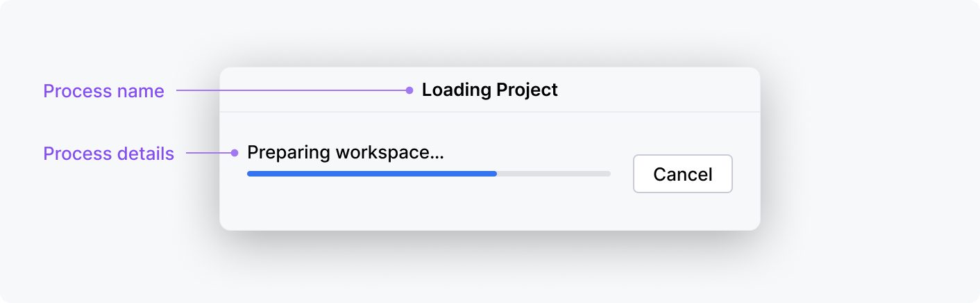This screenshot has width=980, height=303.
Task: Click the purple dot beside Loading Project
Action: (409, 90)
